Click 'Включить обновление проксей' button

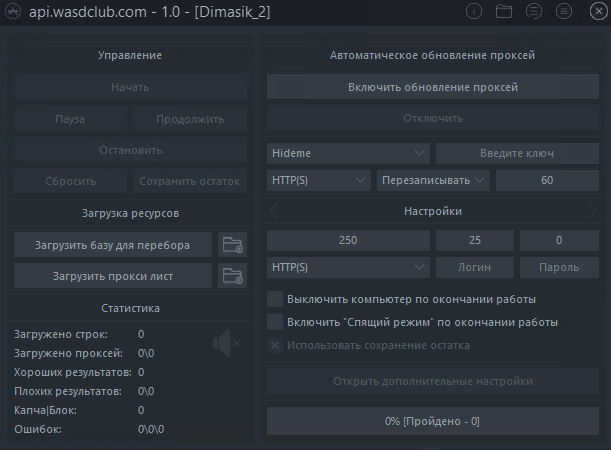[x=433, y=87]
